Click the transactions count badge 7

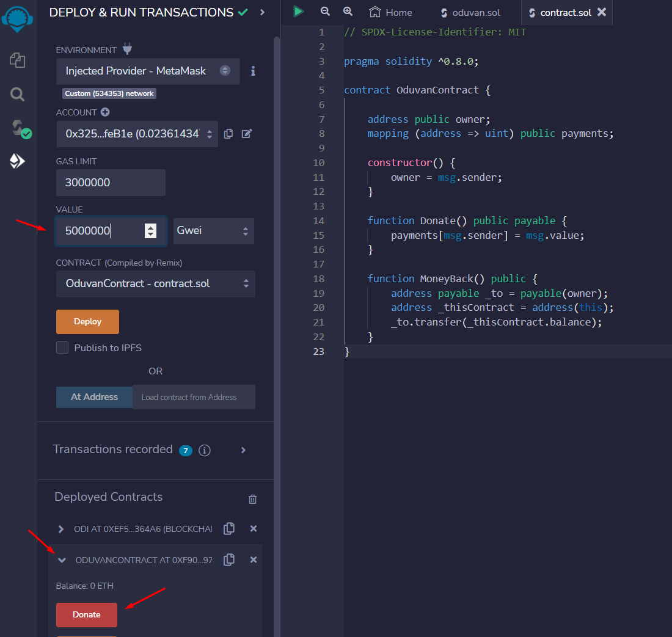click(186, 450)
